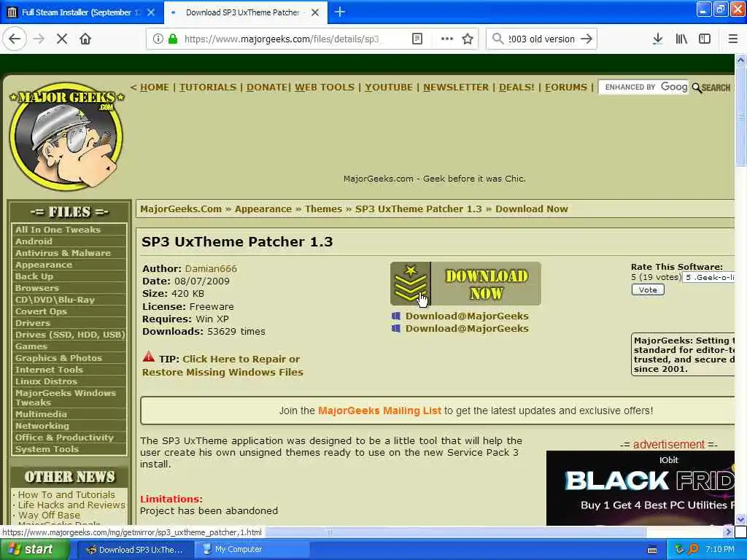Open All In One Tweaks category

click(58, 230)
